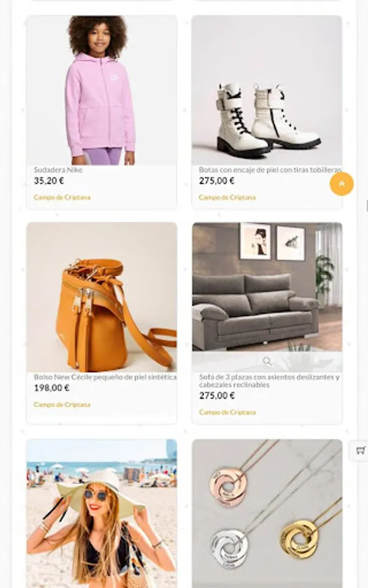Open the gray three-seat sofa image

pyautogui.click(x=267, y=287)
